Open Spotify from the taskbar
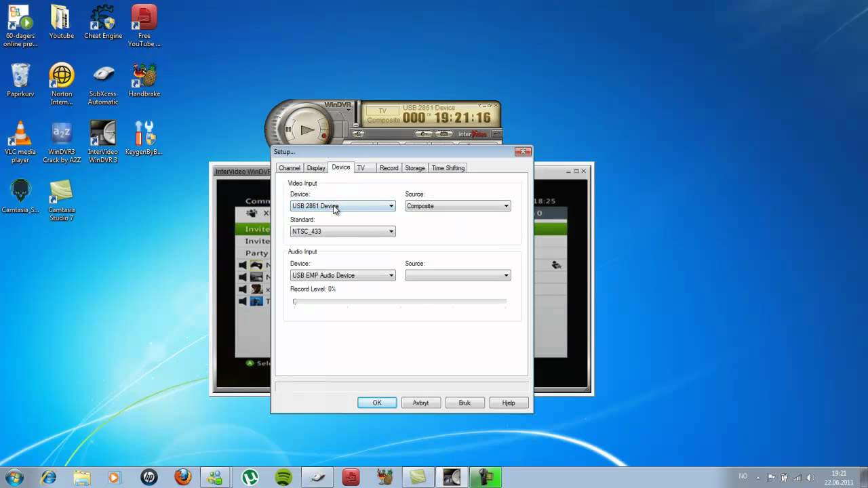The image size is (868, 488). pos(283,478)
